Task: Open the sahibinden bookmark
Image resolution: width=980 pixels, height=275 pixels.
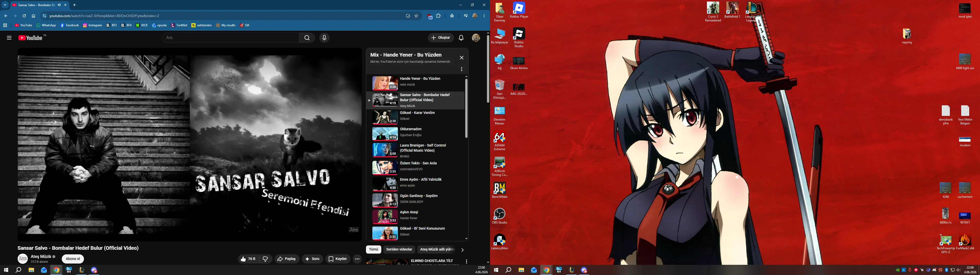Action: [x=202, y=25]
